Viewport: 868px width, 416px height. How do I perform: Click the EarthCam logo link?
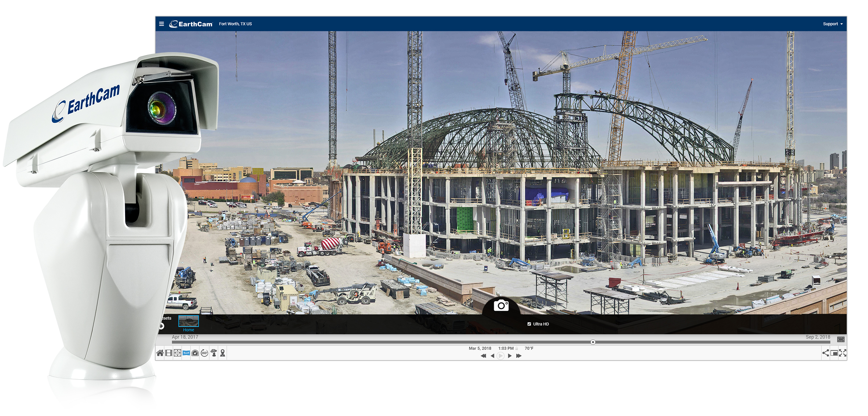tap(191, 24)
